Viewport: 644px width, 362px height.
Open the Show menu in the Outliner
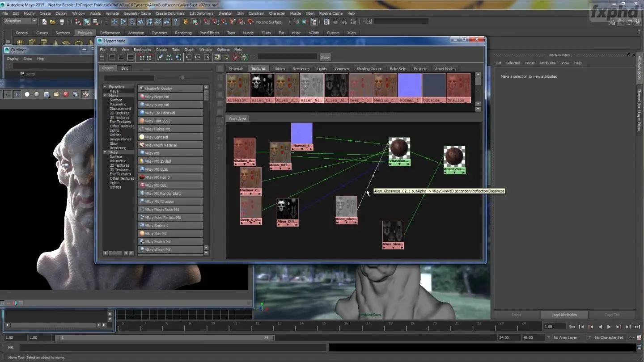(28, 59)
